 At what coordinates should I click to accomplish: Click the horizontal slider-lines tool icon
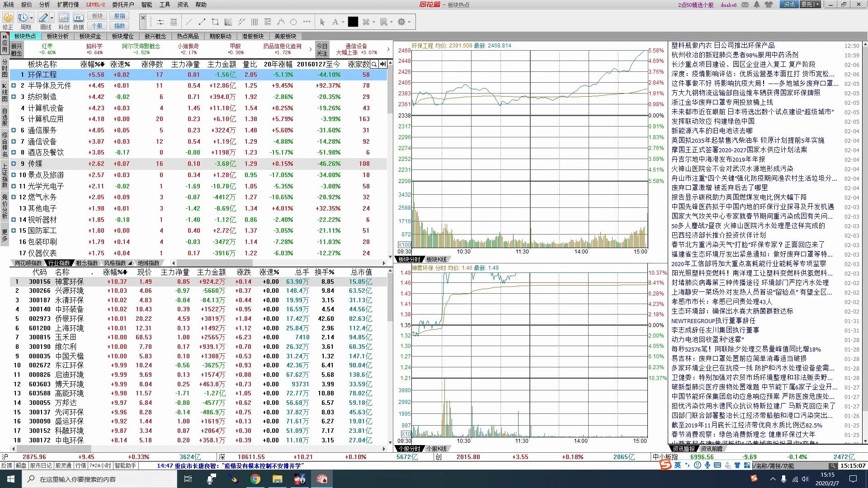pyautogui.click(x=160, y=22)
